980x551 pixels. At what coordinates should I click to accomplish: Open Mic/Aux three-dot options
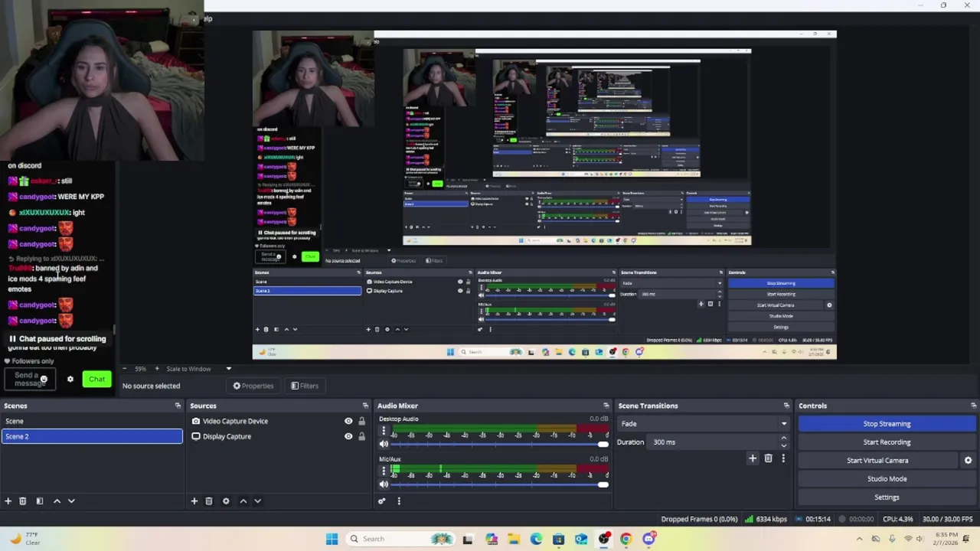[384, 471]
